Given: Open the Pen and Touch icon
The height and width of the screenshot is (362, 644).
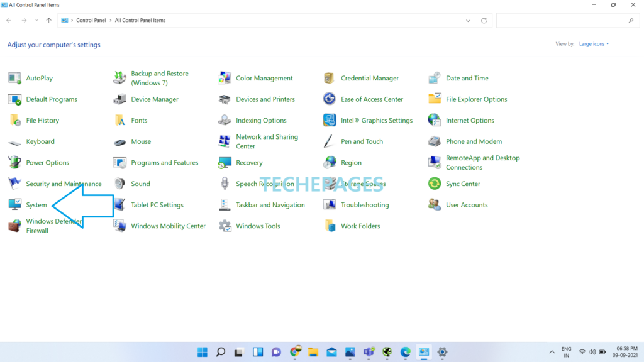Looking at the screenshot, I should [330, 141].
